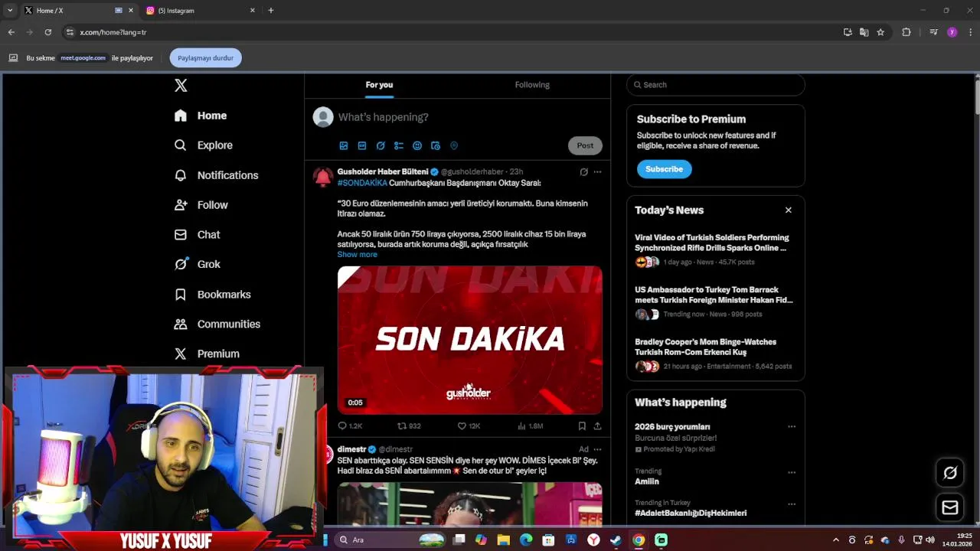Screen dimensions: 980x551
Task: Open Steam from the taskbar
Action: point(616,540)
